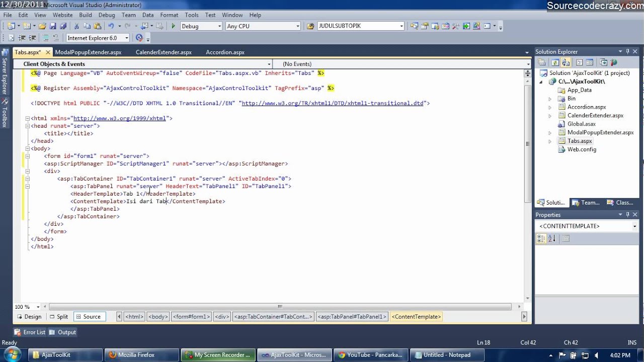The height and width of the screenshot is (362, 644).
Task: Expand the ModalPopupExtender.aspx tree node
Action: click(x=550, y=133)
